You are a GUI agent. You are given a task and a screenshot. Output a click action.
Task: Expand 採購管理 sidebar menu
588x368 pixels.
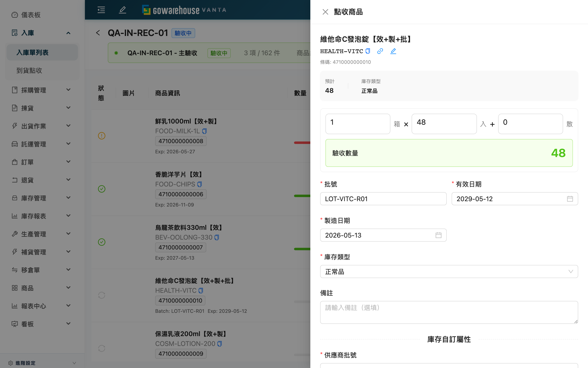pos(42,90)
